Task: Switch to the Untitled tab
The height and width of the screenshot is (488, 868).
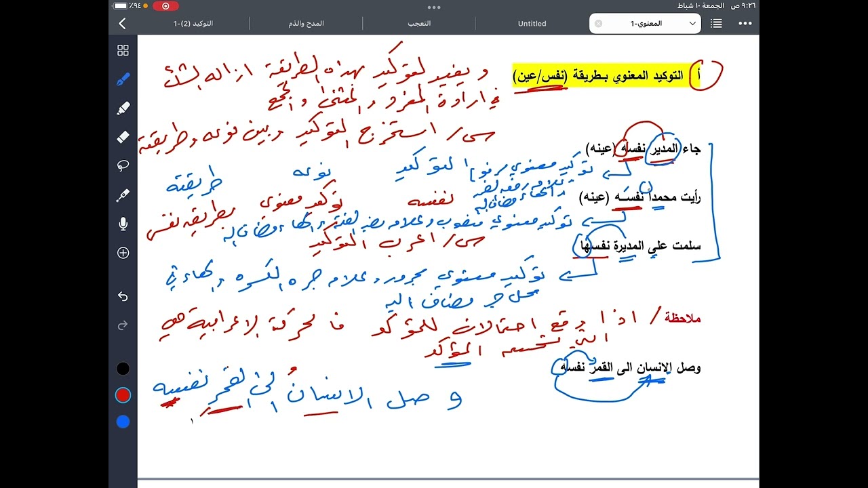Action: click(x=532, y=23)
